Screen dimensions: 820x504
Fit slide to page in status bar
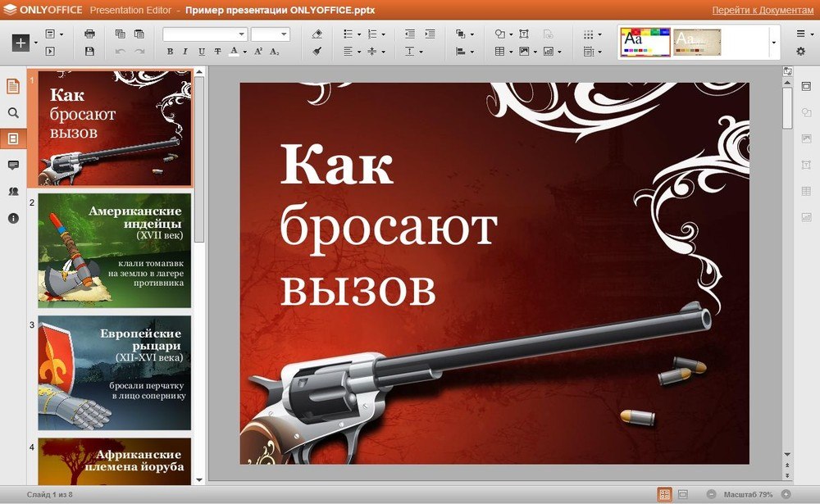[665, 494]
